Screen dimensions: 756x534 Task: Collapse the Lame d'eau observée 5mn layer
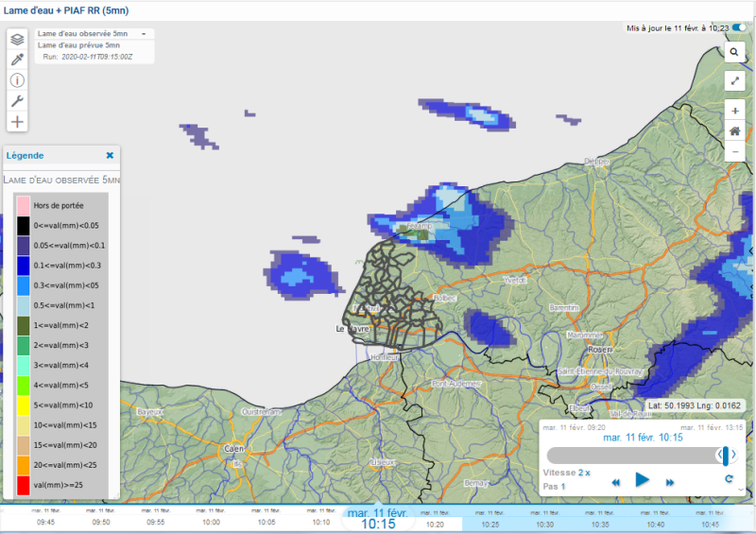[144, 33]
